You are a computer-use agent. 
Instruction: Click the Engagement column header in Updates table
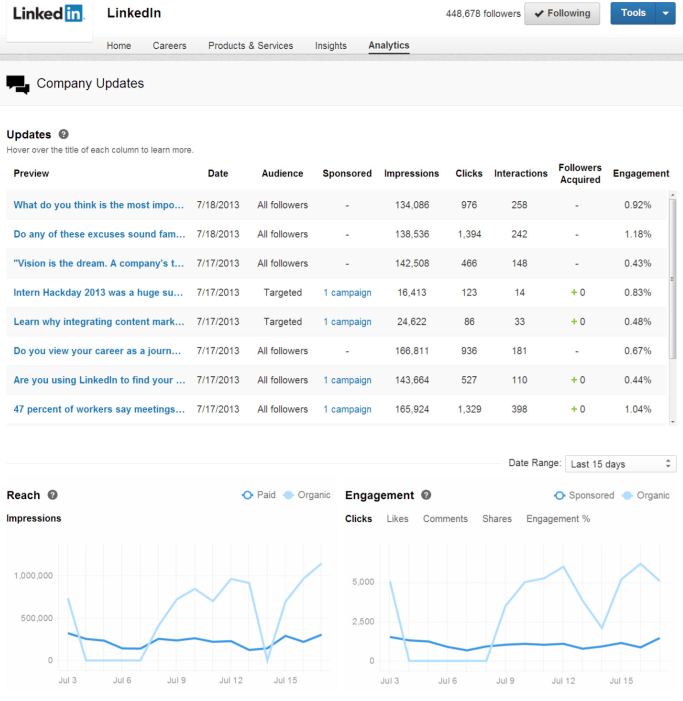tap(641, 173)
